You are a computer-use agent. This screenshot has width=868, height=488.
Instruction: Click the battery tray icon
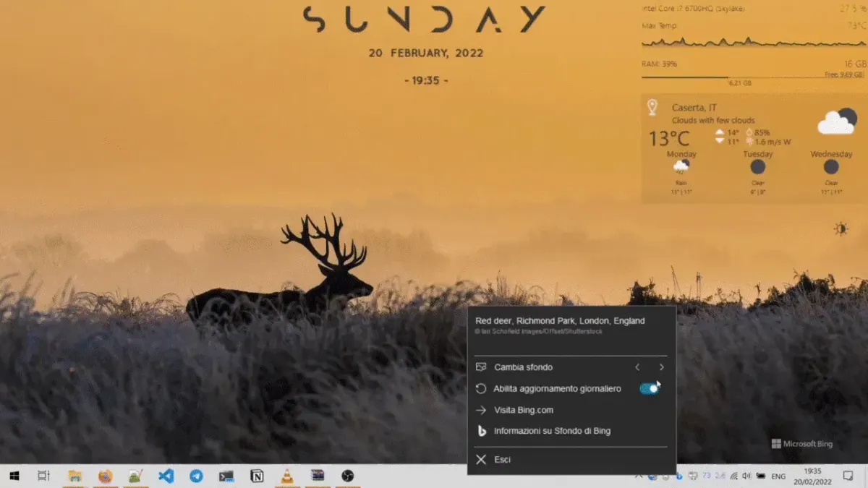pos(761,476)
